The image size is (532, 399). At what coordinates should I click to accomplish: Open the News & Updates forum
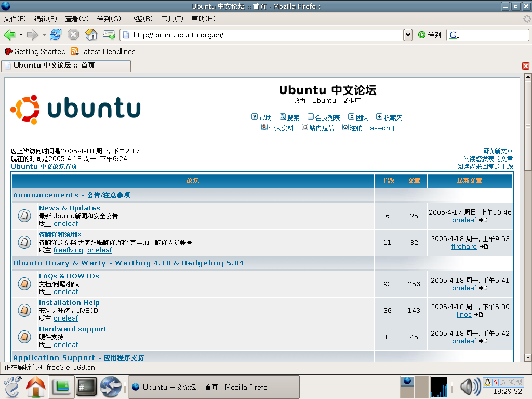(x=70, y=208)
